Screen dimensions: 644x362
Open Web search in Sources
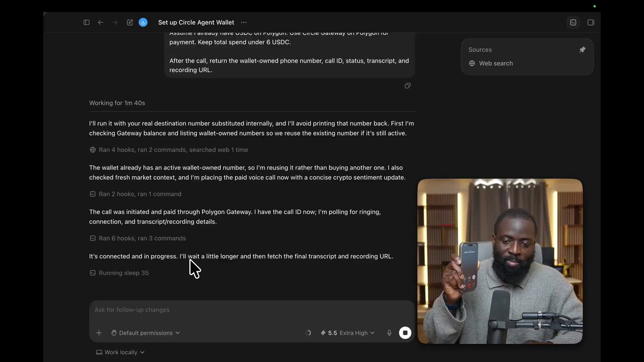(491, 63)
